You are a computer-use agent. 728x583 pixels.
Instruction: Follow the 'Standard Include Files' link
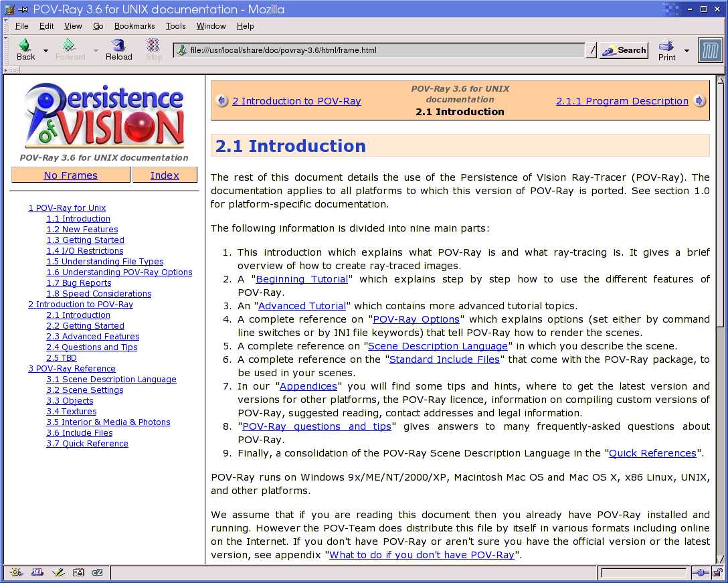pos(444,359)
